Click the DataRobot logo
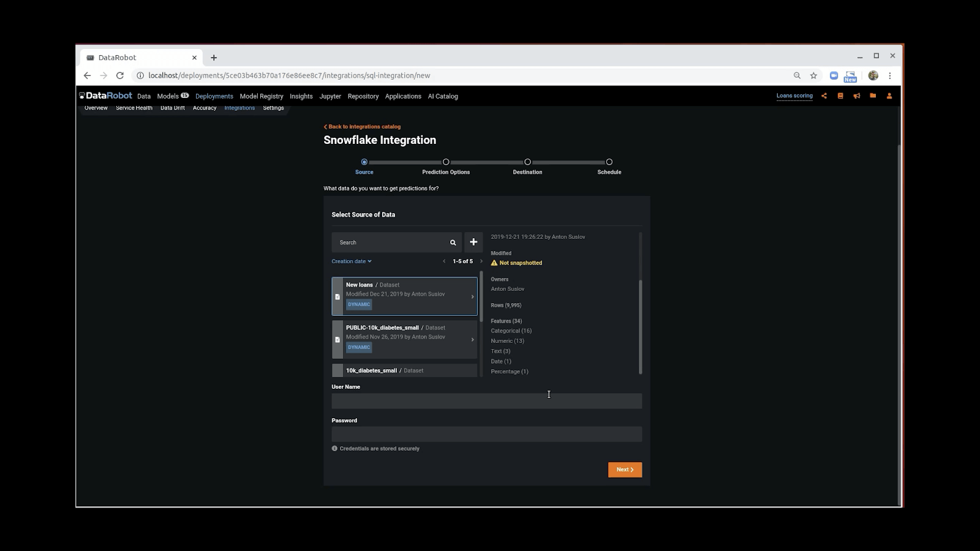980x551 pixels. click(x=105, y=96)
